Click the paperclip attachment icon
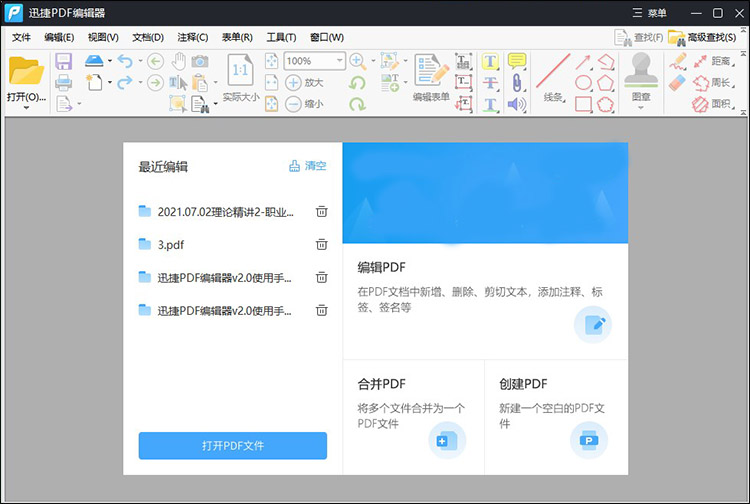This screenshot has height=504, width=750. click(x=517, y=82)
